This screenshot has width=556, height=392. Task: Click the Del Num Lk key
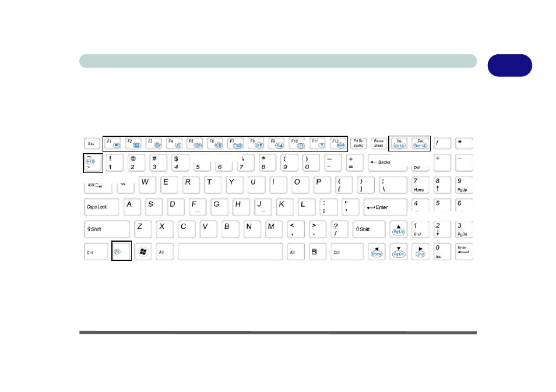pyautogui.click(x=420, y=143)
